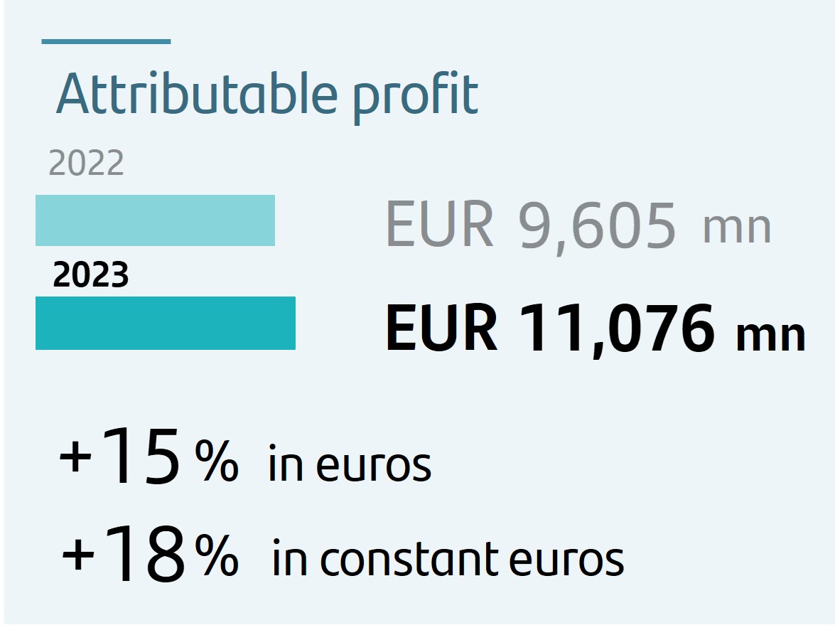The width and height of the screenshot is (840, 635).
Task: Click the bold 'mn' unit after 11,076
Action: click(772, 336)
